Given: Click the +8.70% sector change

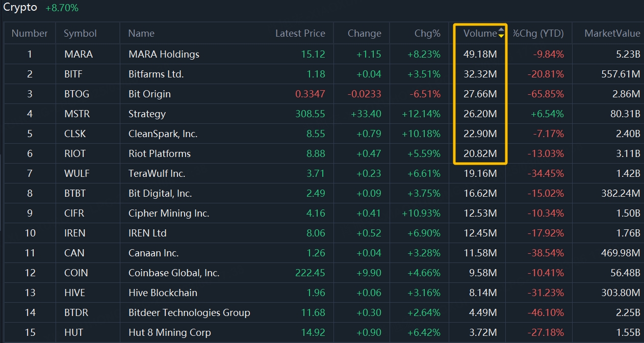Looking at the screenshot, I should (62, 8).
